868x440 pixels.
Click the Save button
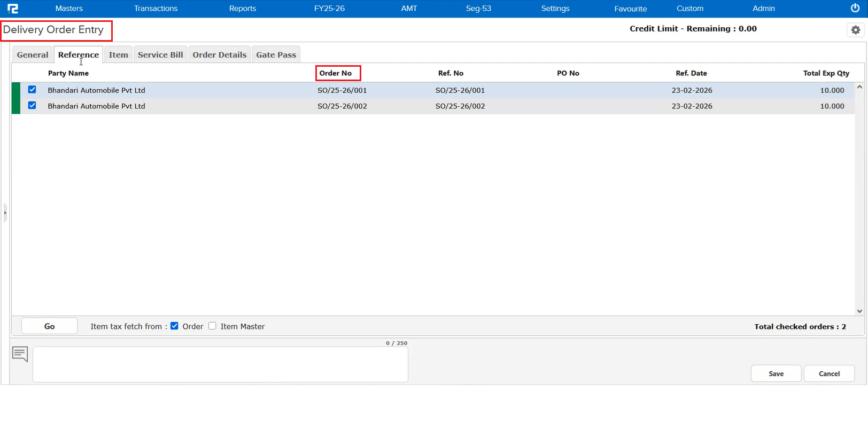coord(776,374)
